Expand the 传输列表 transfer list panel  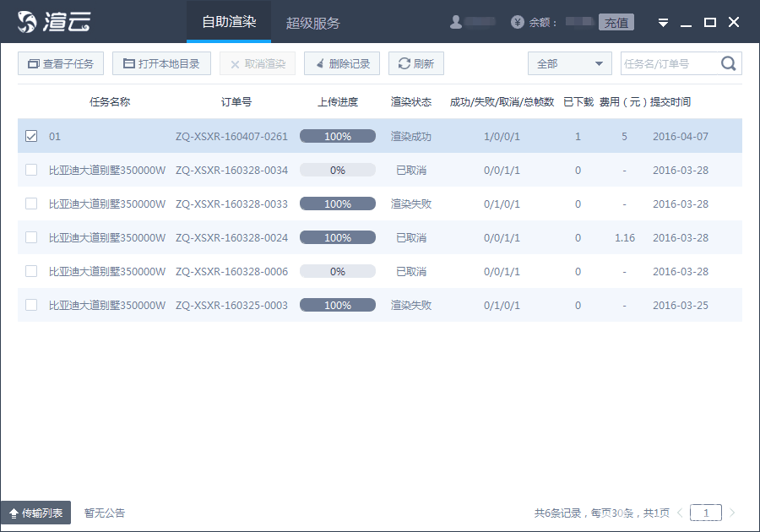pos(35,513)
